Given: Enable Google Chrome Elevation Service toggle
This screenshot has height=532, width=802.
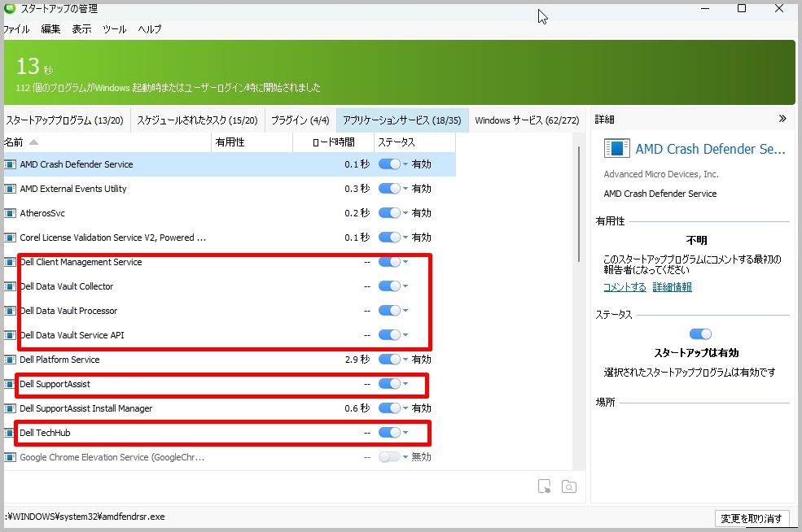Looking at the screenshot, I should tap(389, 457).
